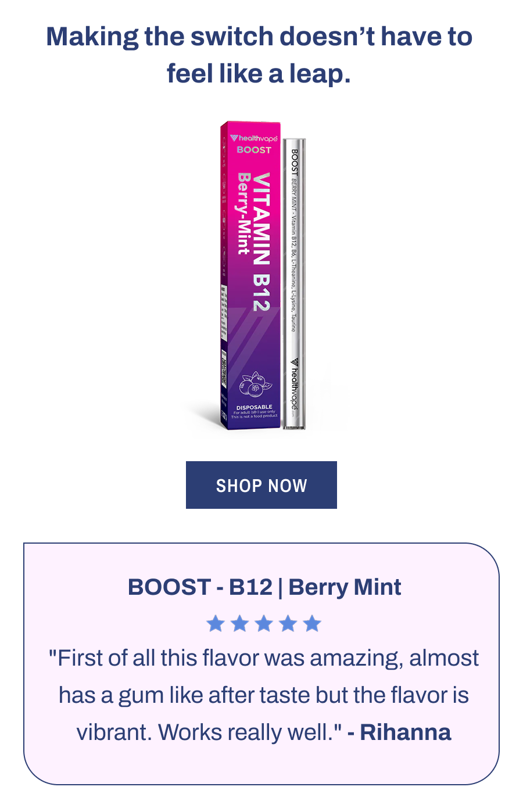The height and width of the screenshot is (812, 523).
Task: Click the third star in the rating
Action: [263, 623]
